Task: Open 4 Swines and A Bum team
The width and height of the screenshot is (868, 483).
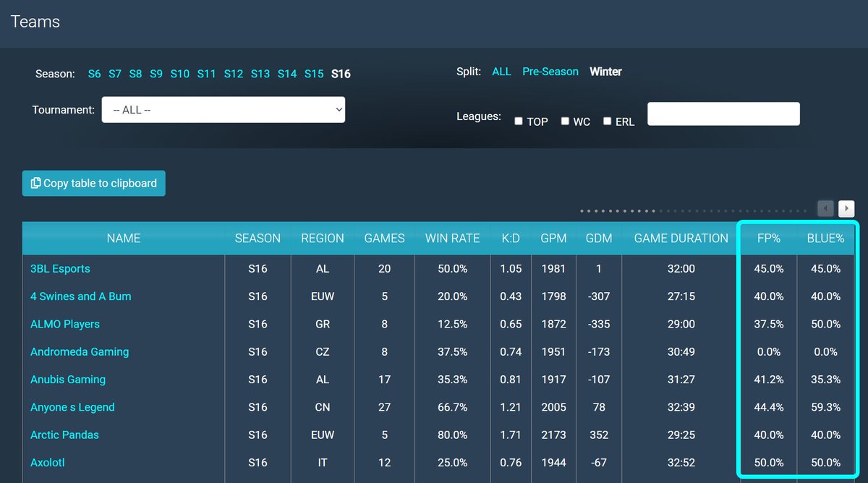Action: click(x=81, y=296)
